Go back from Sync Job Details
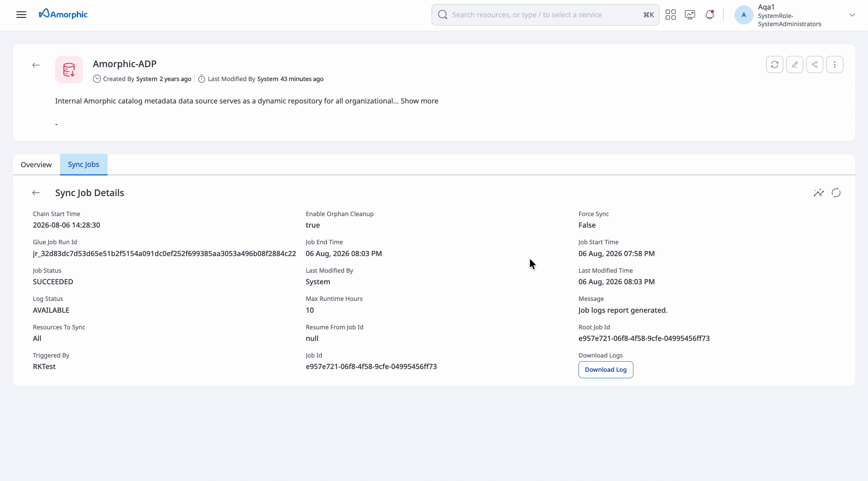The width and height of the screenshot is (868, 481). coord(36,193)
